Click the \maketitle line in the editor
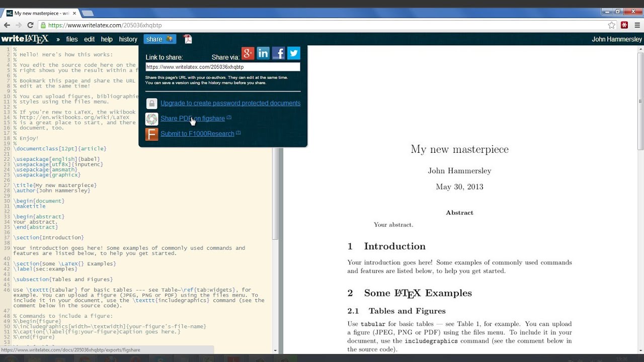 coord(29,206)
